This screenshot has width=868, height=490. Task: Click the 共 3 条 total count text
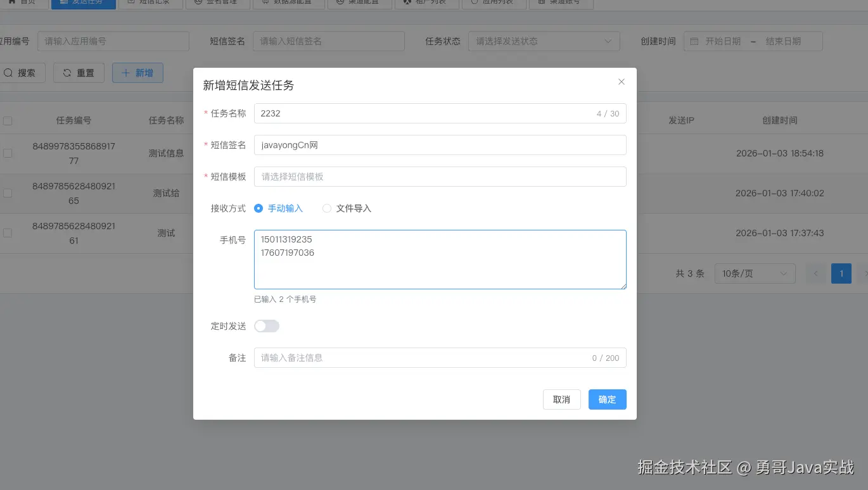tap(690, 273)
